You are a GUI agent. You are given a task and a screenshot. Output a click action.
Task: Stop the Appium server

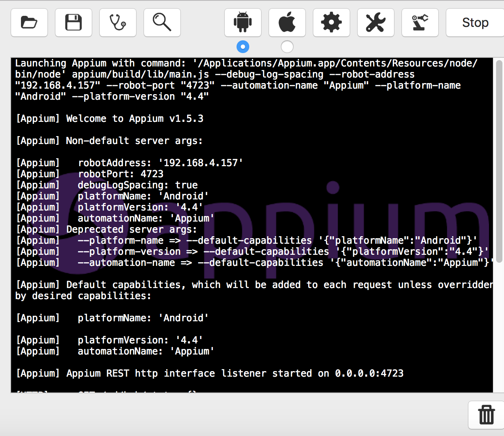point(475,23)
